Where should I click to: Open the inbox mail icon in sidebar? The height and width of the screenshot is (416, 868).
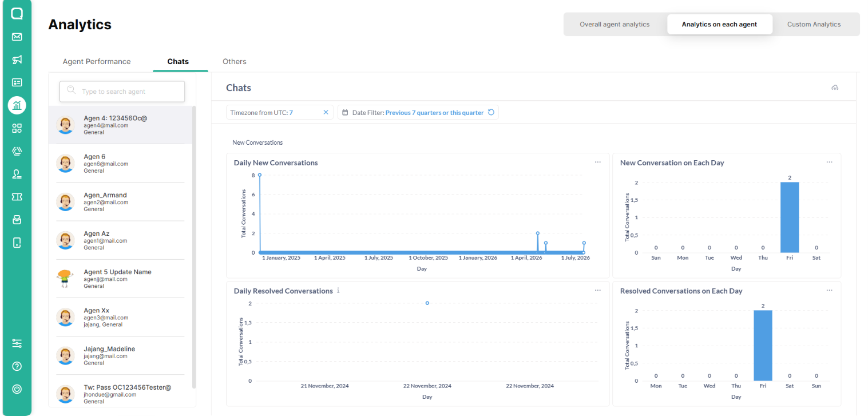pos(17,37)
